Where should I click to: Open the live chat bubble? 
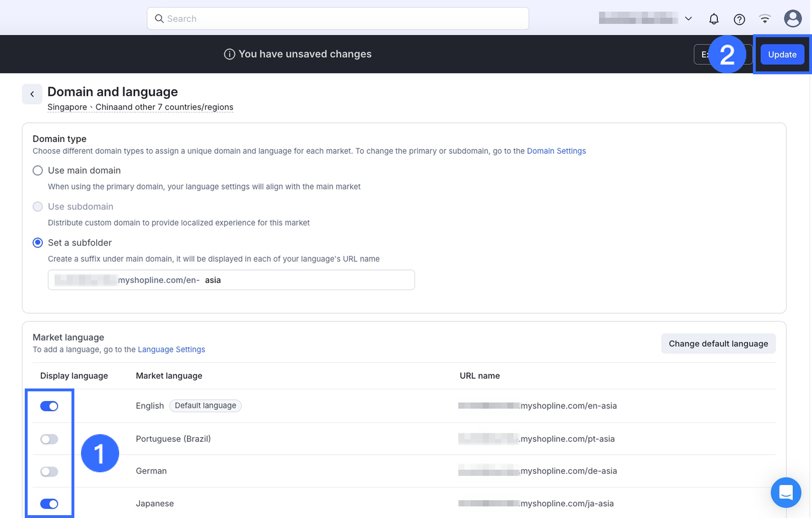click(x=785, y=492)
